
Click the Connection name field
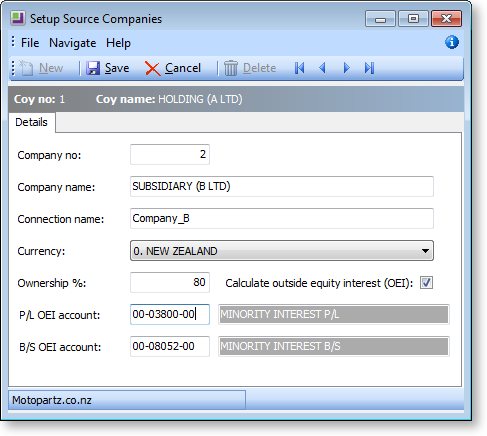point(282,218)
